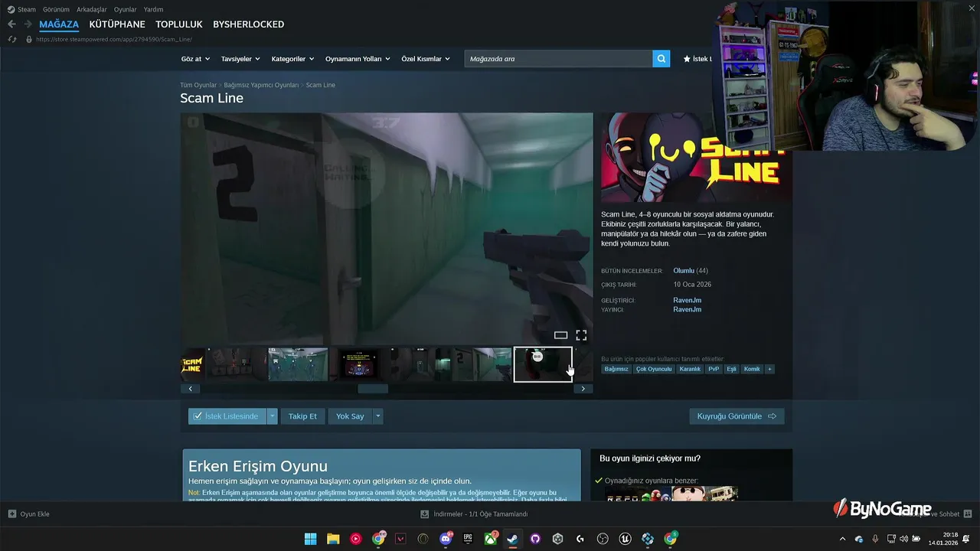
Task: Open the Yardım menu
Action: [x=153, y=9]
